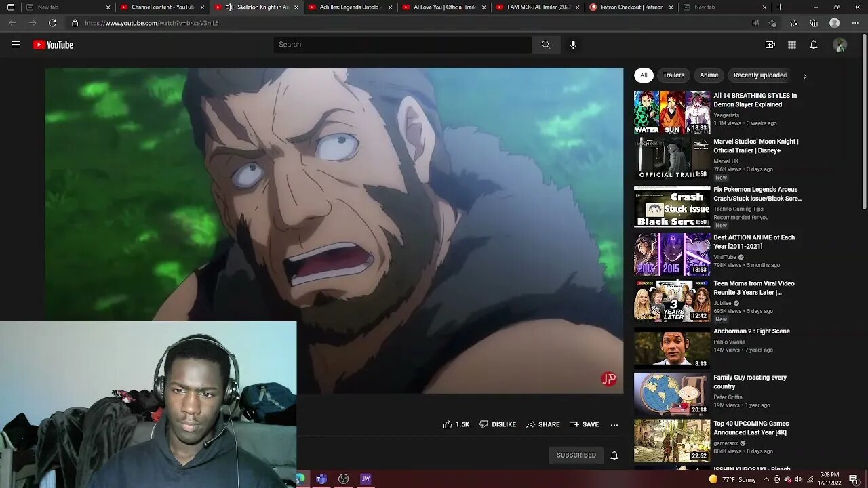Image resolution: width=868 pixels, height=488 pixels.
Task: Toggle channel notification bell beside Subscribed
Action: pos(614,455)
